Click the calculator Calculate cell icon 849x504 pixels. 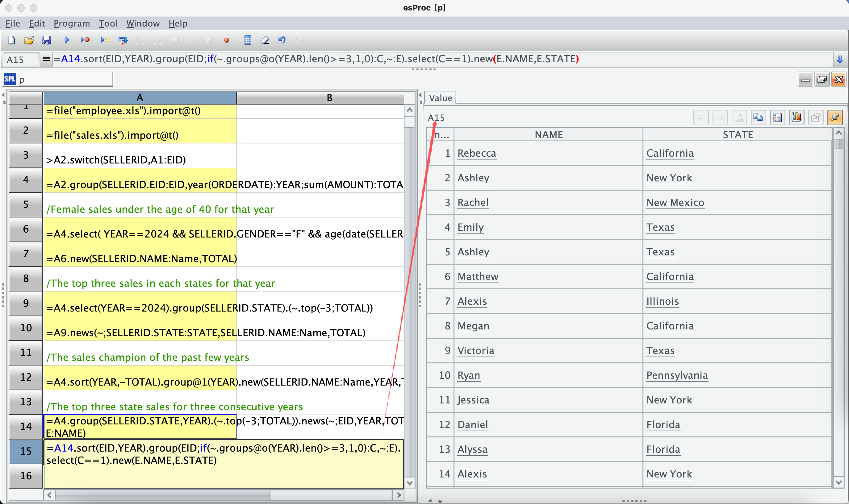[247, 40]
